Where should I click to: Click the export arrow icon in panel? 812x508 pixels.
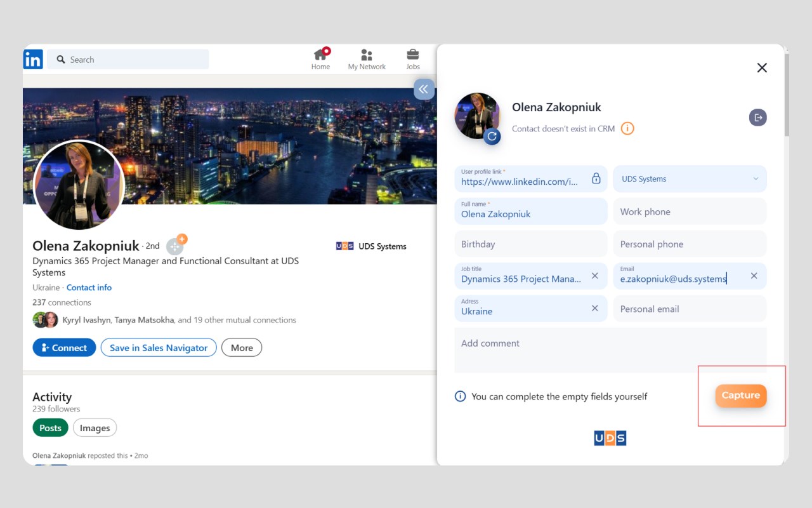[x=758, y=117]
